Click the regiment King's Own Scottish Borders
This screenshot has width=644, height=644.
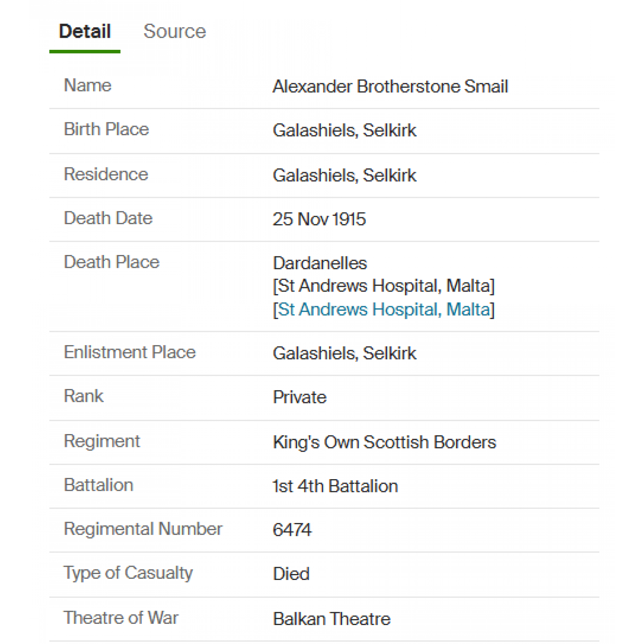click(385, 442)
